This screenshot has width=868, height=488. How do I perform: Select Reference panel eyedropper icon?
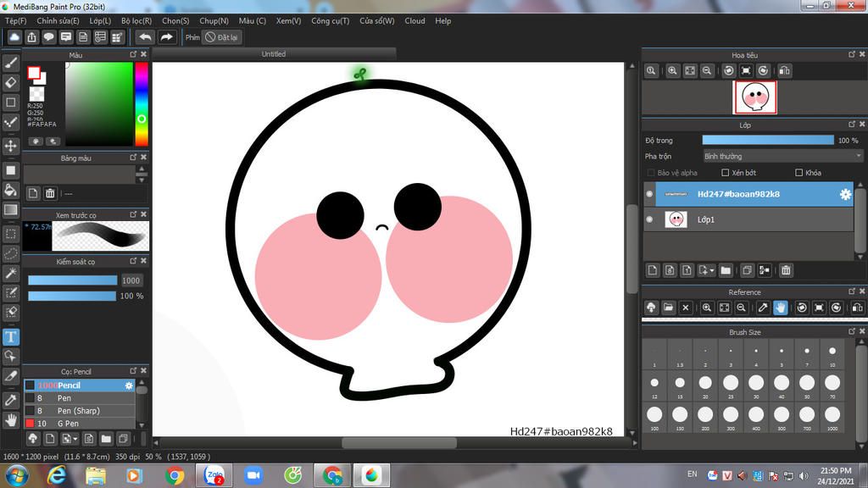click(763, 308)
